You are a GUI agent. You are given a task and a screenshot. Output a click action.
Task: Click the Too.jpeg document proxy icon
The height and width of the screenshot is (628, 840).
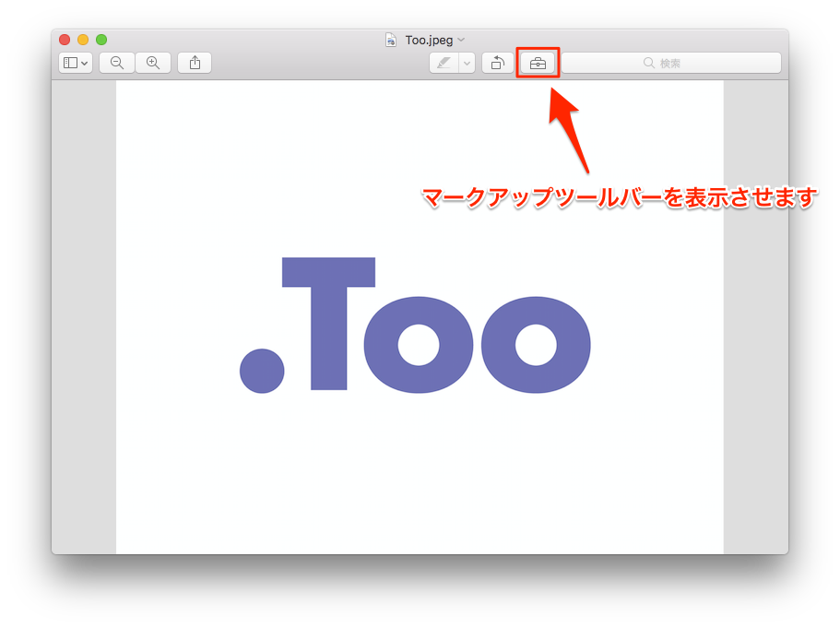coord(391,40)
